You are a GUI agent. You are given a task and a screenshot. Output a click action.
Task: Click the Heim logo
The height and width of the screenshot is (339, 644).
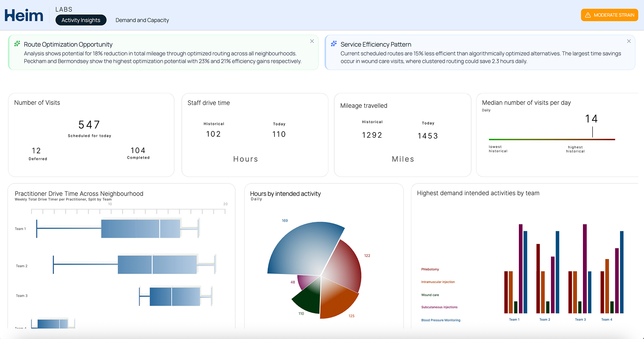point(24,15)
